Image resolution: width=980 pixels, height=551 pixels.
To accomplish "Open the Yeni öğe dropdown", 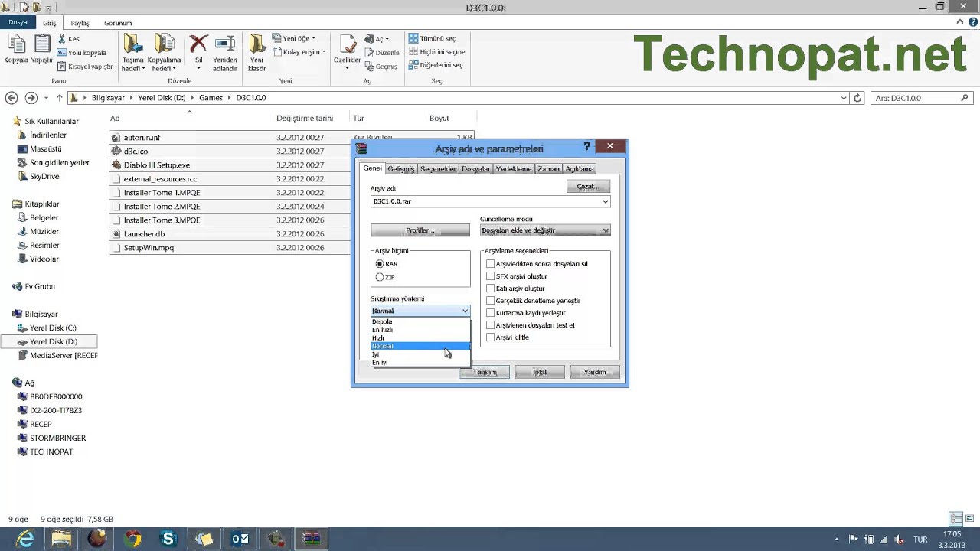I will 293,38.
